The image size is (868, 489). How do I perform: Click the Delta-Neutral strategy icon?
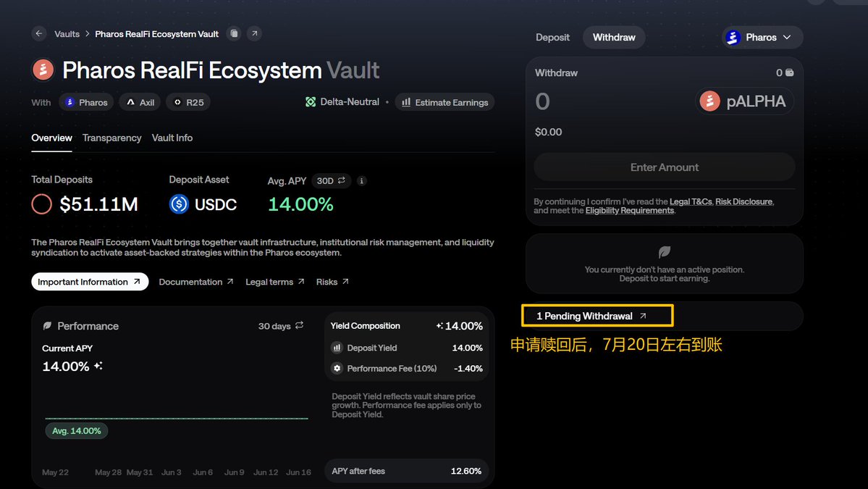pyautogui.click(x=311, y=102)
